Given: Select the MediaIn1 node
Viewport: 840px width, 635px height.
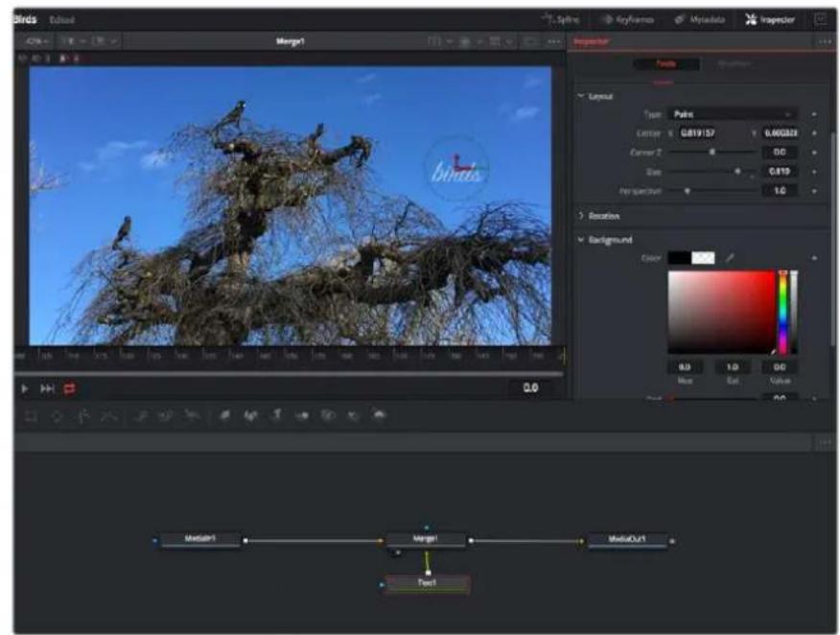Looking at the screenshot, I should [200, 540].
